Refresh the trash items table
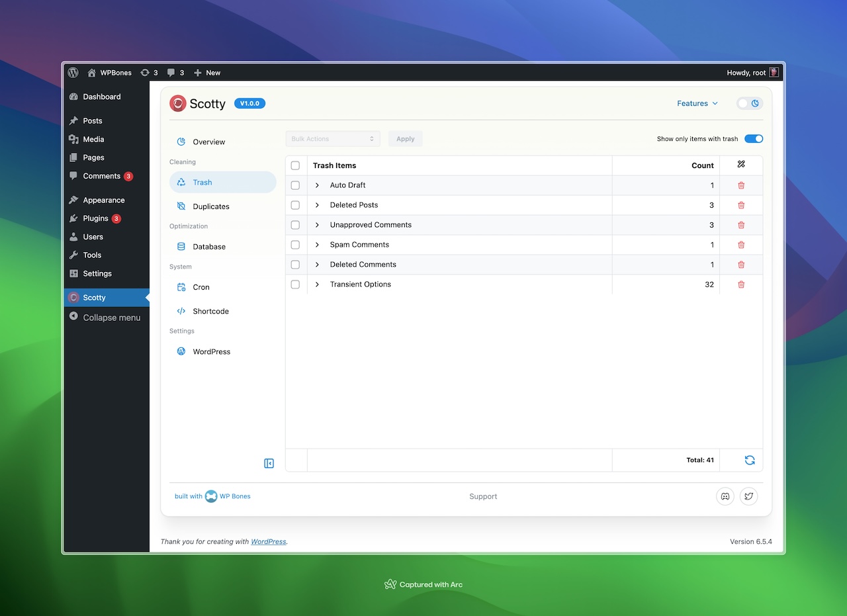847x616 pixels. (750, 460)
